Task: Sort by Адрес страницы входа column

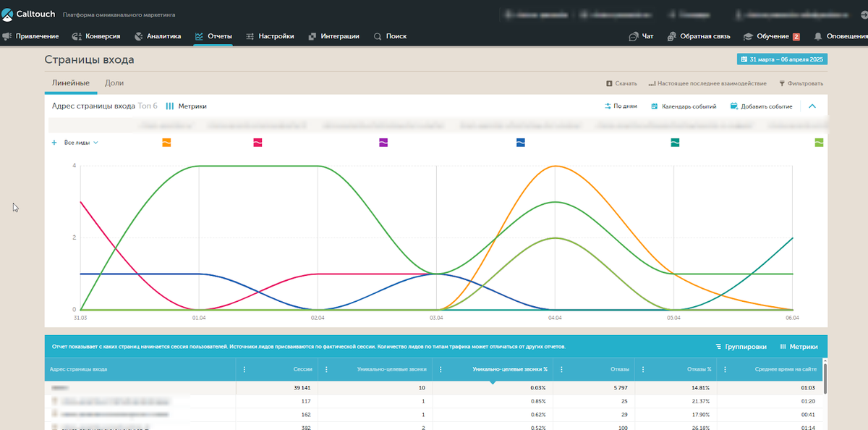Action: point(79,369)
